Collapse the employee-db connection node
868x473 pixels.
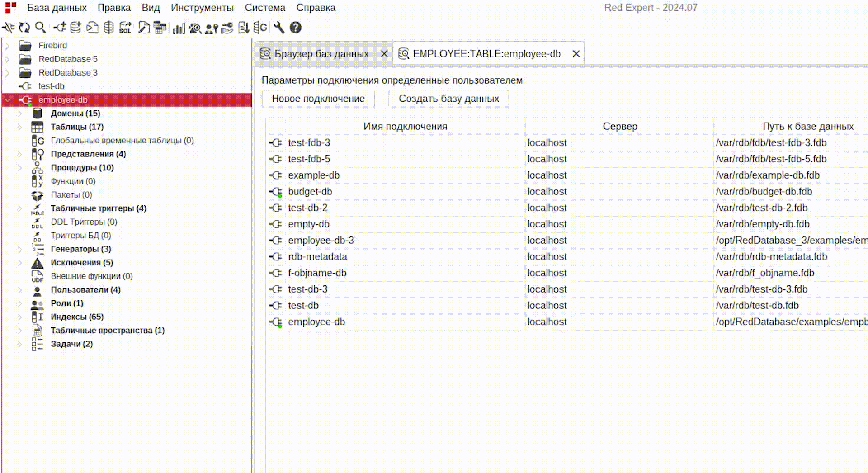8,100
